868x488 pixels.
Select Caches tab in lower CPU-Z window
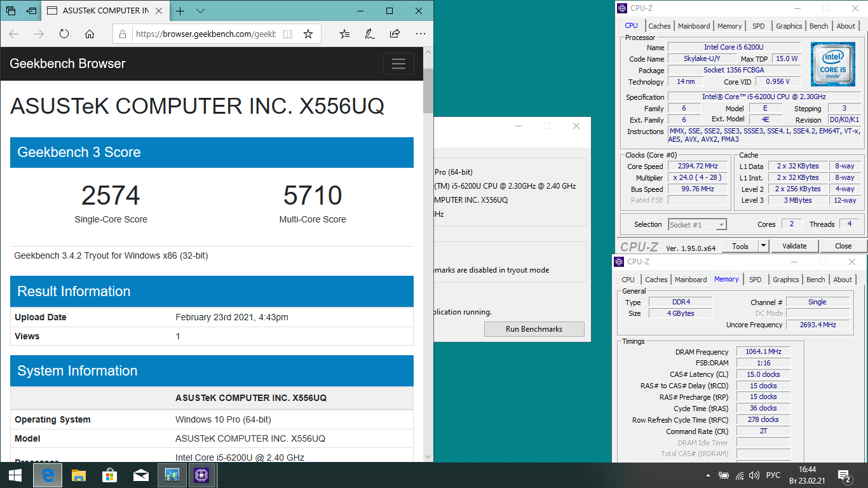(x=656, y=280)
